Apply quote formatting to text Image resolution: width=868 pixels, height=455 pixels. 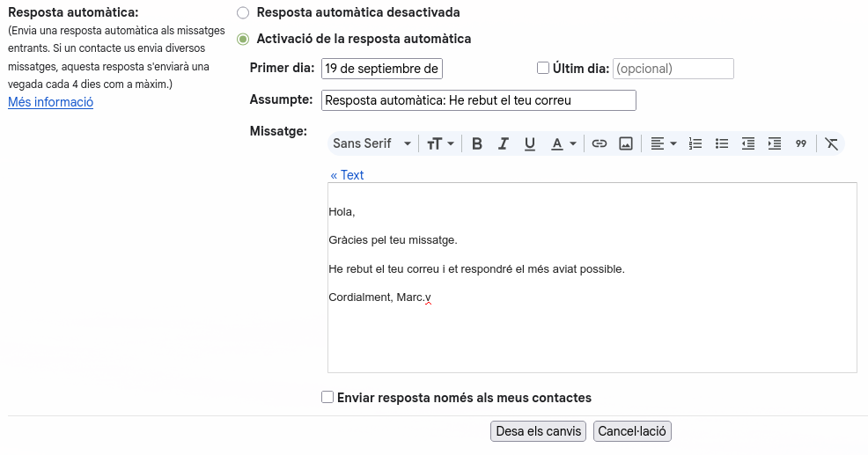click(801, 143)
